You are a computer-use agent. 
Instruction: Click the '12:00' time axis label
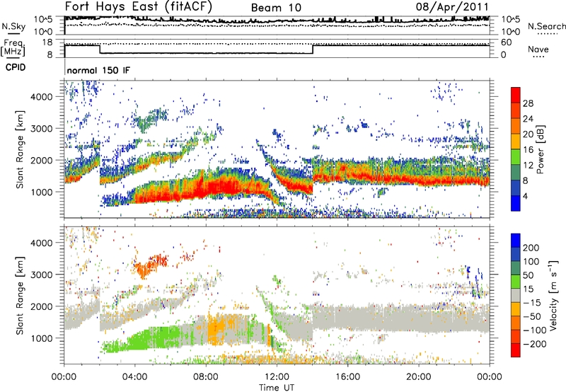point(277,377)
